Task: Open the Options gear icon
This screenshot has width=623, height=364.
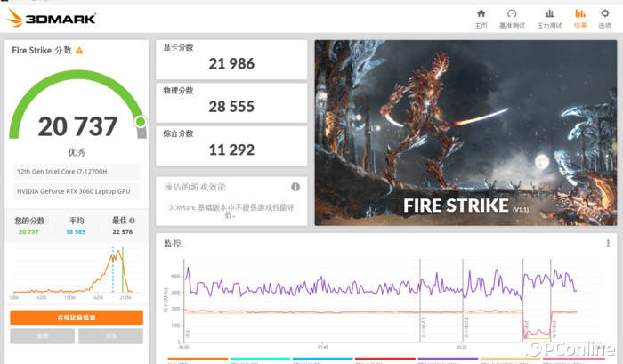Action: coord(604,13)
